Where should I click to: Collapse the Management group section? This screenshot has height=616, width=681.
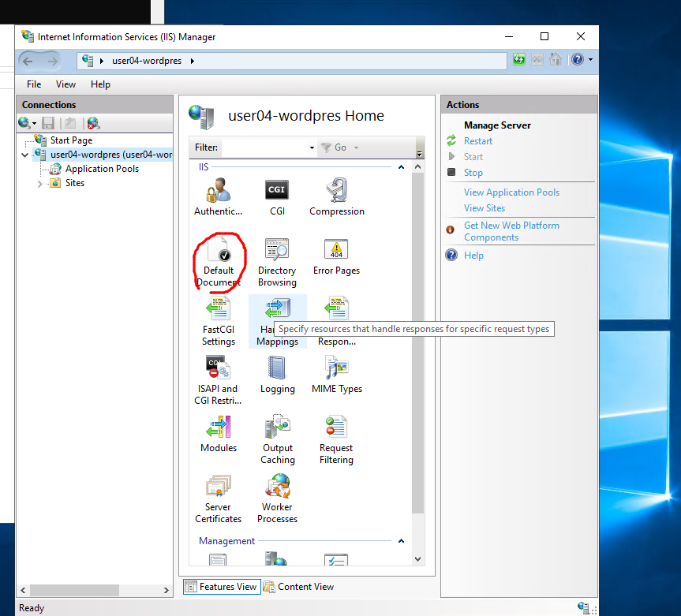402,541
